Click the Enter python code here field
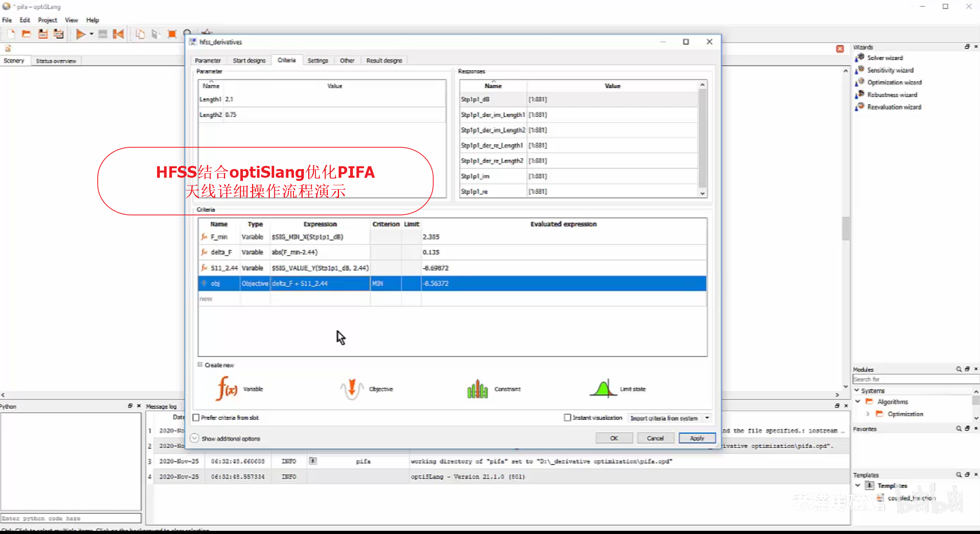Viewport: 980px width, 534px height. pyautogui.click(x=71, y=518)
